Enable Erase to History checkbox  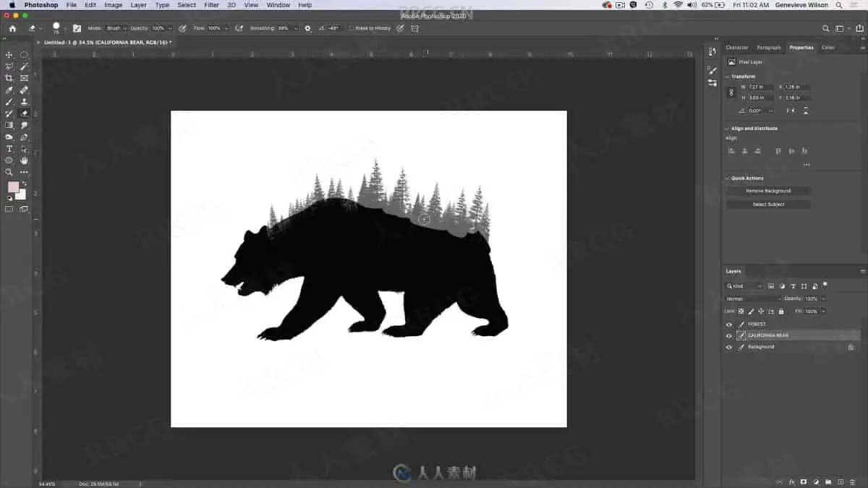point(352,28)
